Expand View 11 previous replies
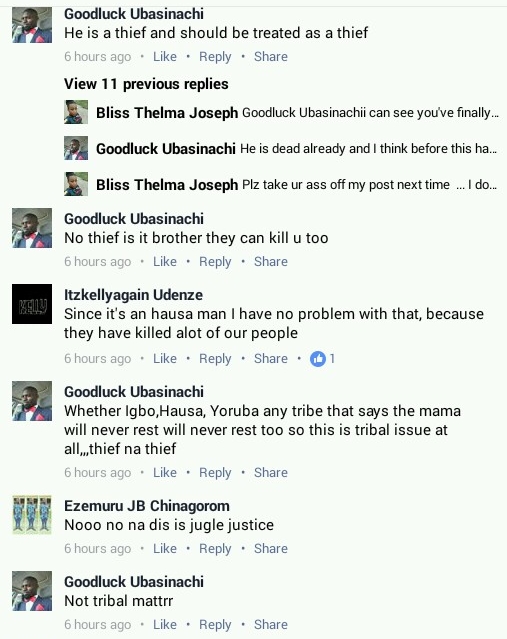Screen dimensions: 507x639 click(x=146, y=84)
